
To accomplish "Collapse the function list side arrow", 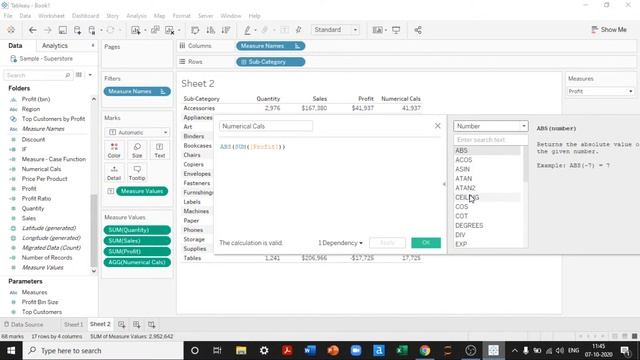I will coord(444,184).
